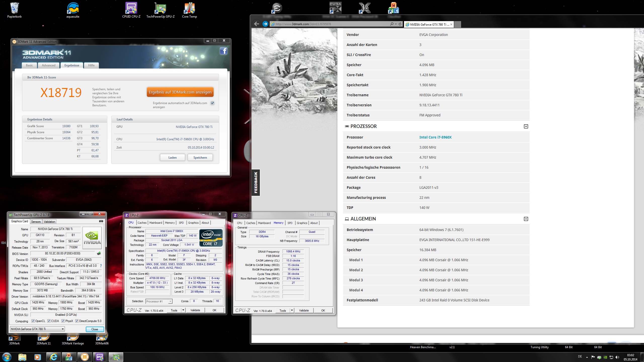Click the address bar search magnifier icon

pyautogui.click(x=392, y=24)
